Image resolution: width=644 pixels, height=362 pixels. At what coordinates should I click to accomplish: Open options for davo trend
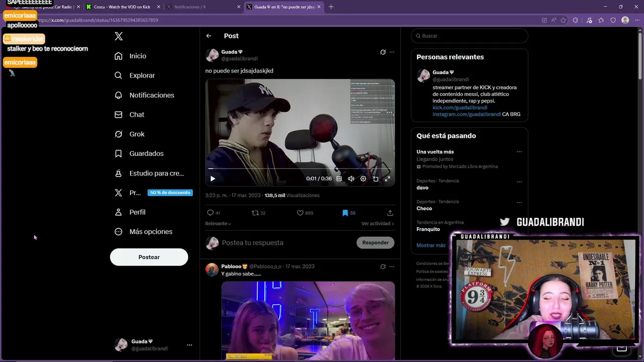tap(519, 182)
